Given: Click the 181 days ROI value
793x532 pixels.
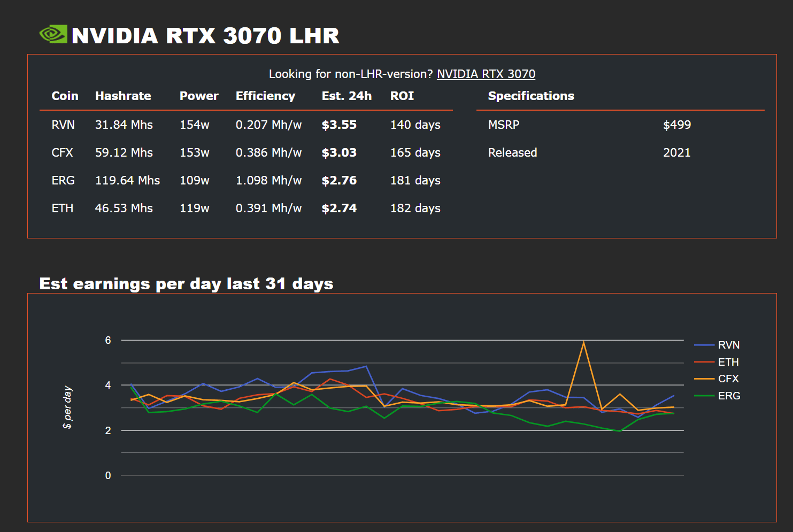Looking at the screenshot, I should coord(415,180).
